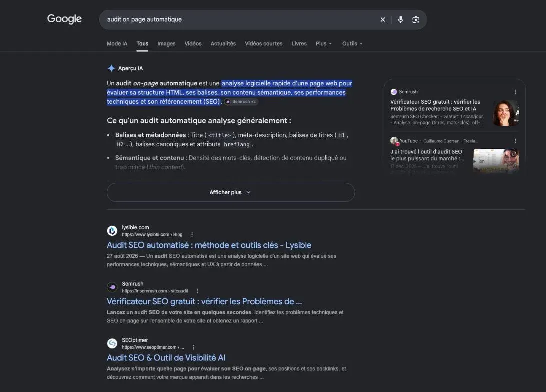The height and width of the screenshot is (392, 546).
Task: Open options menu for the Semrush source card
Action: (515, 92)
